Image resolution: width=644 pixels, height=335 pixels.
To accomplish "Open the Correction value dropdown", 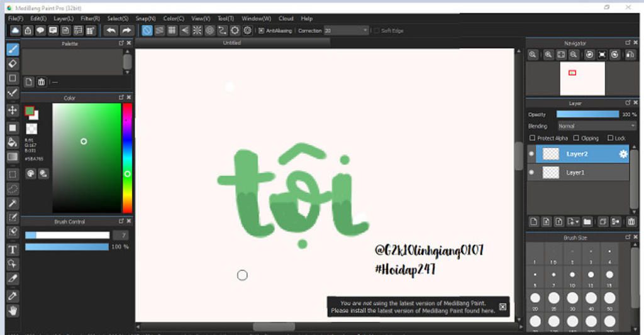I will (347, 30).
